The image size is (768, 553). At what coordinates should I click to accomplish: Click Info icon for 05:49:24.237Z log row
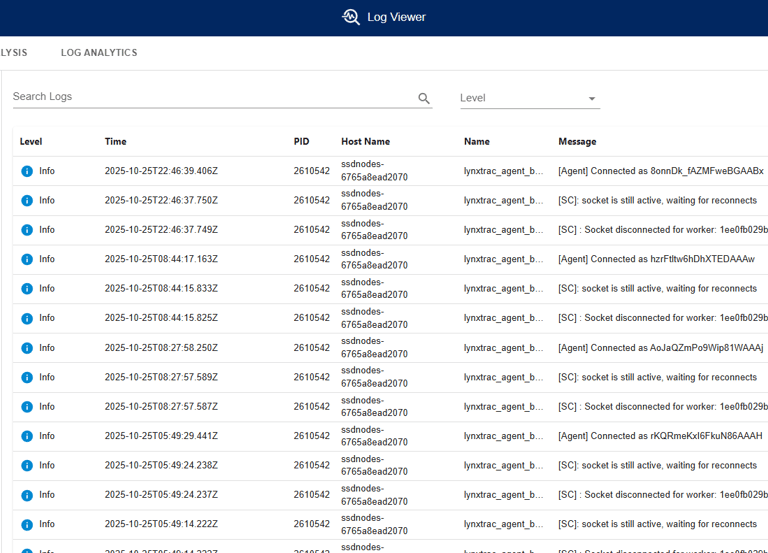[x=27, y=495]
